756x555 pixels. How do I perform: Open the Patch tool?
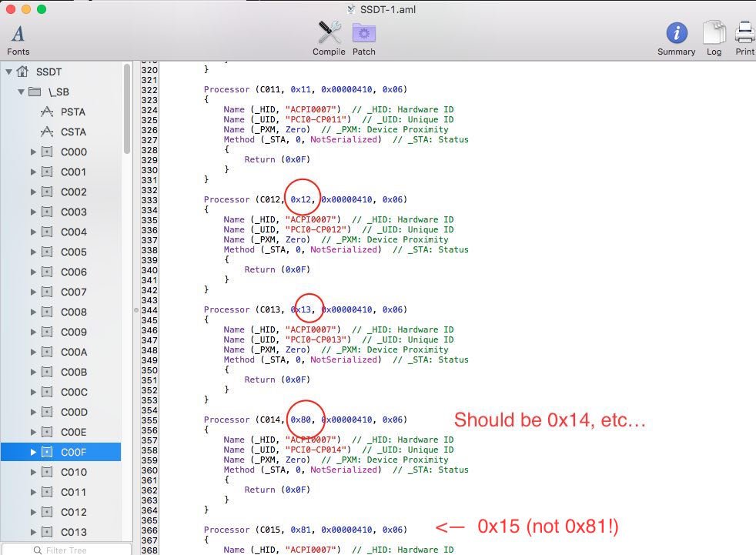coord(364,38)
